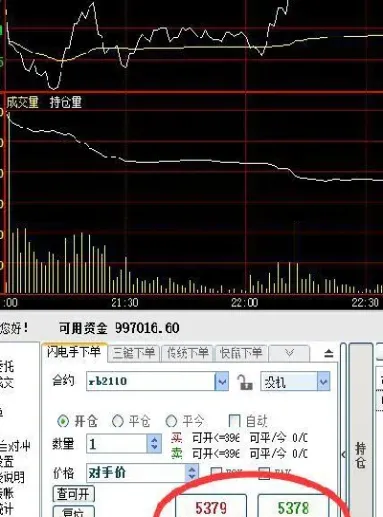This screenshot has height=517, width=383.
Task: Open 成交 in the left sidebar
Action: pyautogui.click(x=7, y=382)
